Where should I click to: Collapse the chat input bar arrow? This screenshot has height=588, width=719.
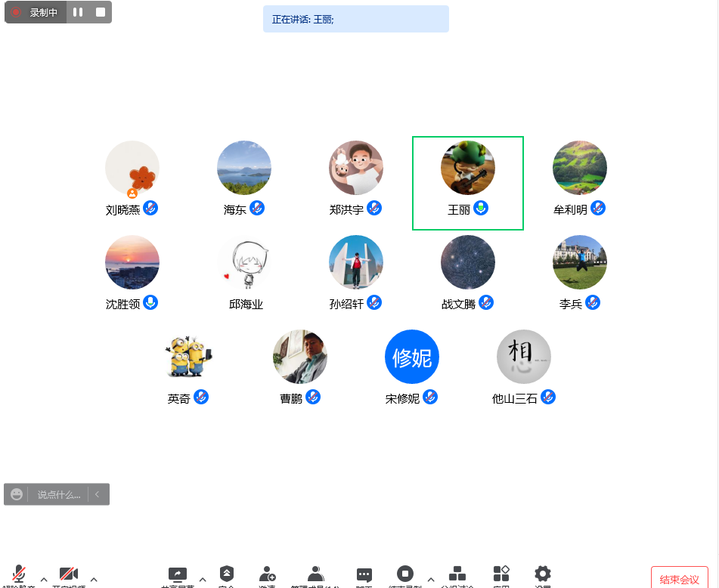coord(98,494)
